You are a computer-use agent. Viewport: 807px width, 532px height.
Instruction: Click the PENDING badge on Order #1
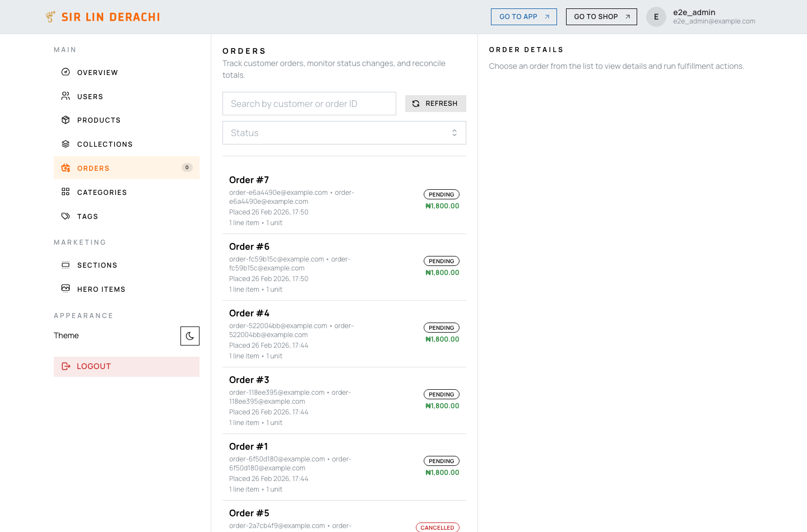[442, 461]
